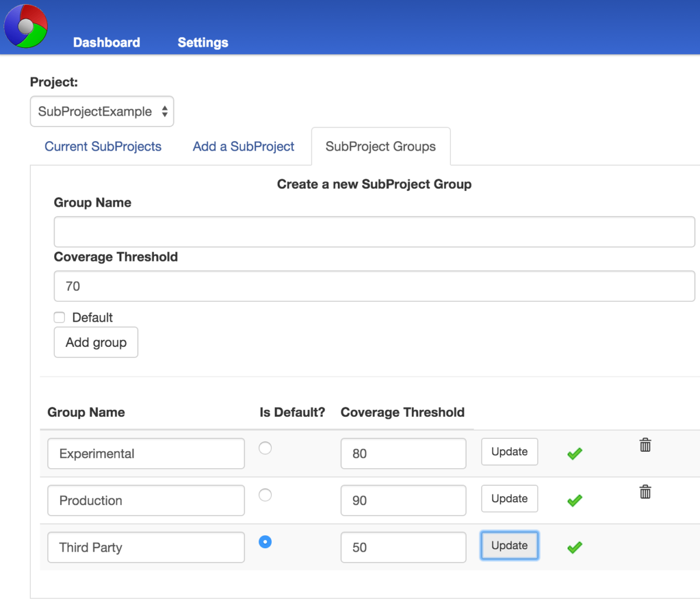Click the application logo icon

point(26,26)
